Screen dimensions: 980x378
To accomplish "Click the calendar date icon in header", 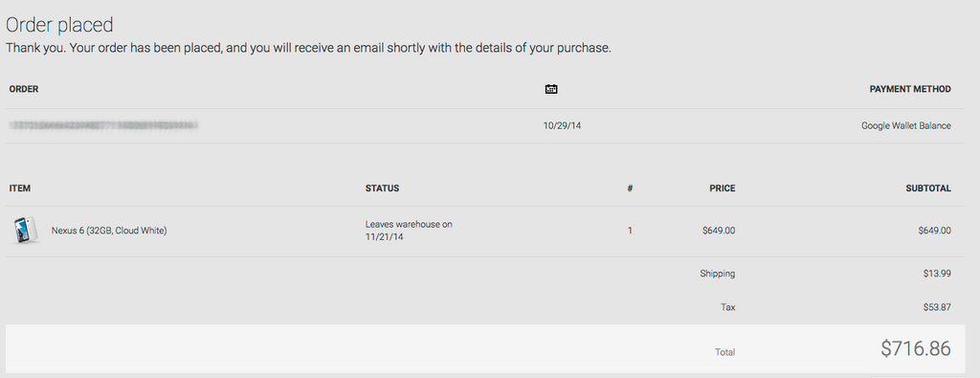I will [550, 89].
